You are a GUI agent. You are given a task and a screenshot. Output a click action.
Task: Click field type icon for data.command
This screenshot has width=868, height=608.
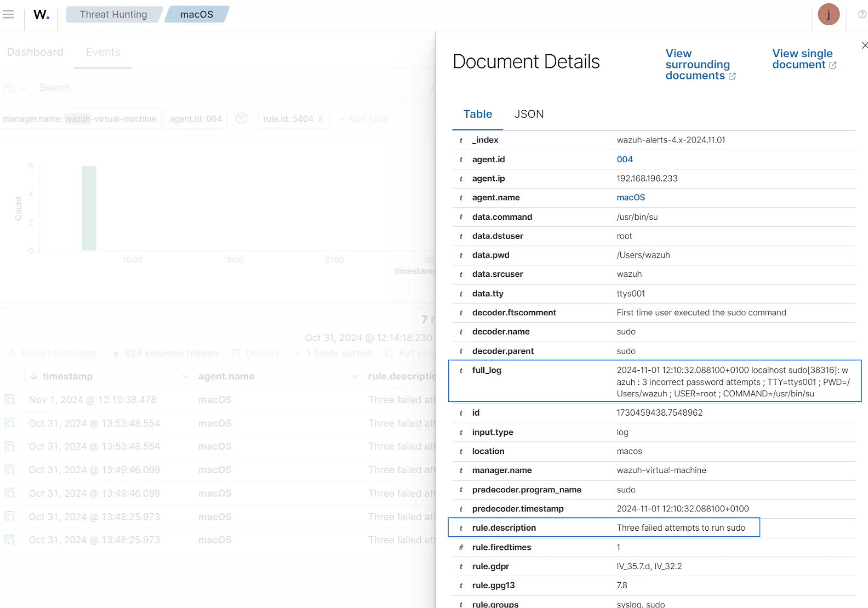click(461, 217)
